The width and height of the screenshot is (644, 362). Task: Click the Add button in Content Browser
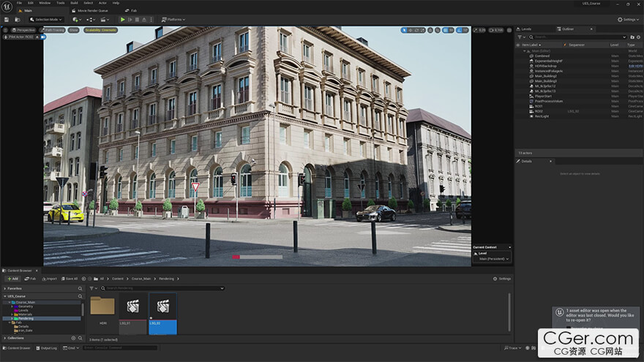point(12,279)
